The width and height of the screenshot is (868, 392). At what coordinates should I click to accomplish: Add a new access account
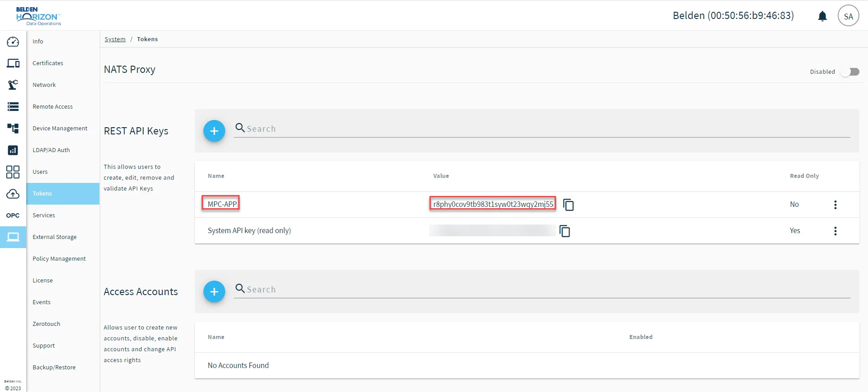point(214,292)
